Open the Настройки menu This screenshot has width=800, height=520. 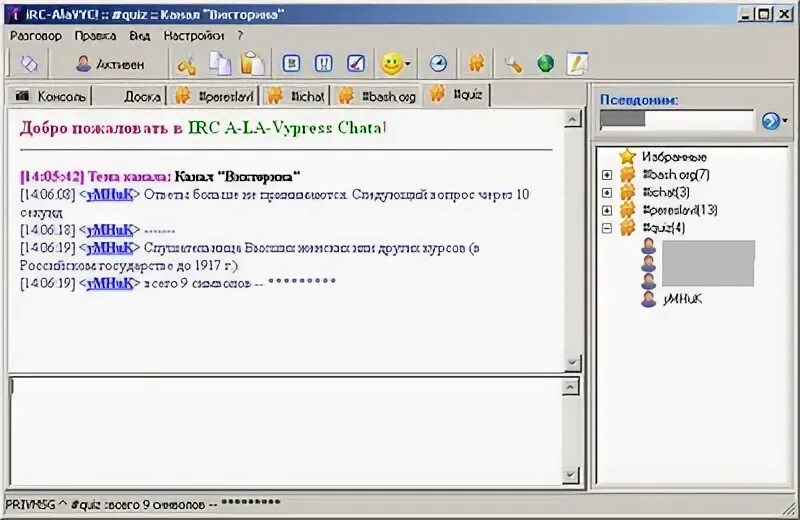click(x=193, y=36)
